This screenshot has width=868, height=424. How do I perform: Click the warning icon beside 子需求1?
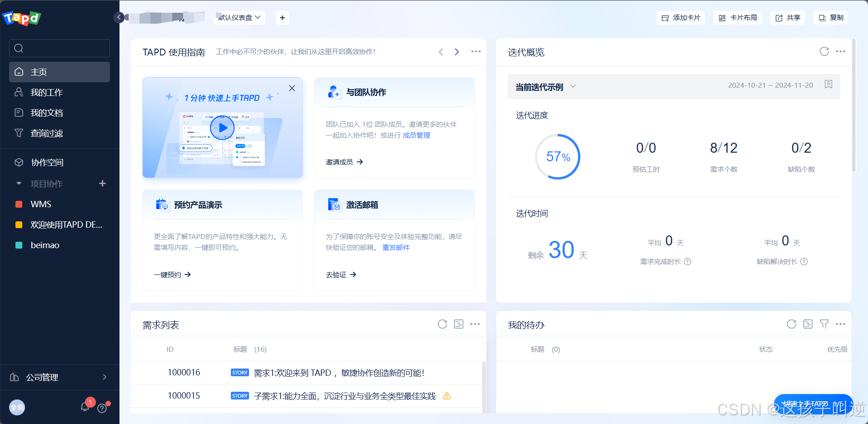[x=447, y=396]
